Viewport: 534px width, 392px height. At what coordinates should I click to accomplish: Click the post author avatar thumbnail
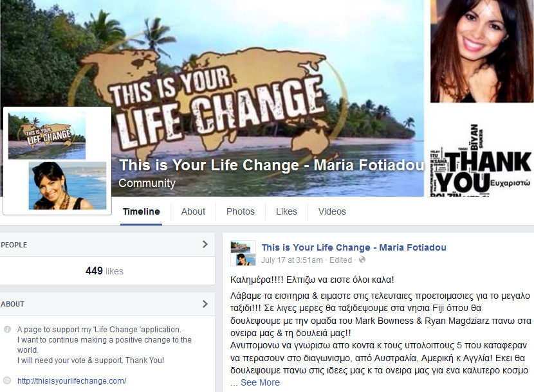click(x=243, y=253)
